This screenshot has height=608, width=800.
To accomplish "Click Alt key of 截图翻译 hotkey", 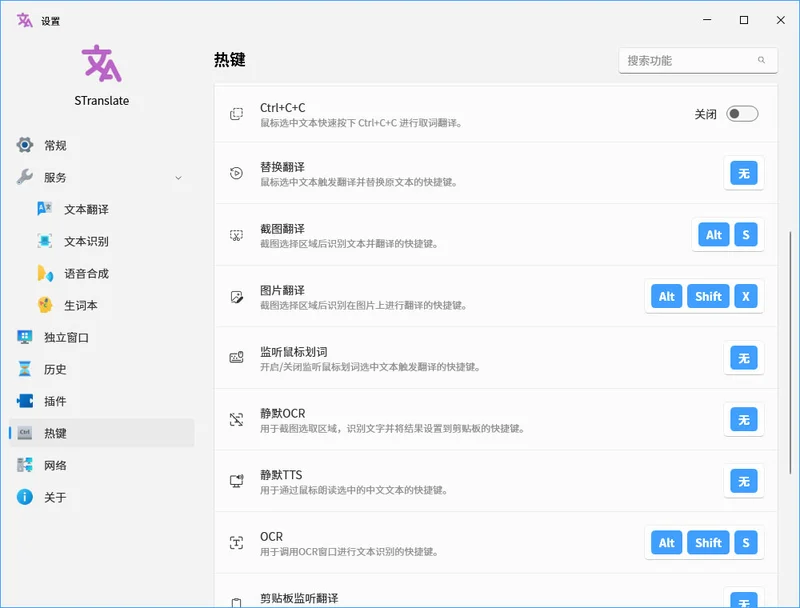I will click(x=714, y=235).
